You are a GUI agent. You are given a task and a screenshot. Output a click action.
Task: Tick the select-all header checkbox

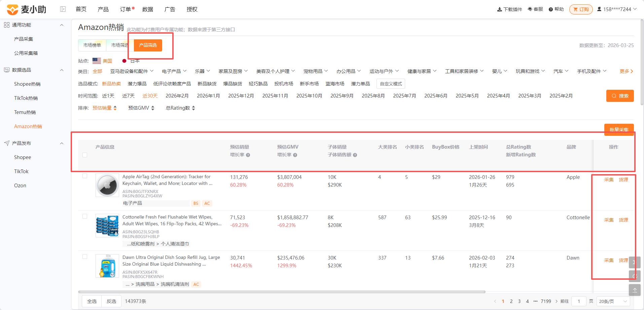pos(85,155)
